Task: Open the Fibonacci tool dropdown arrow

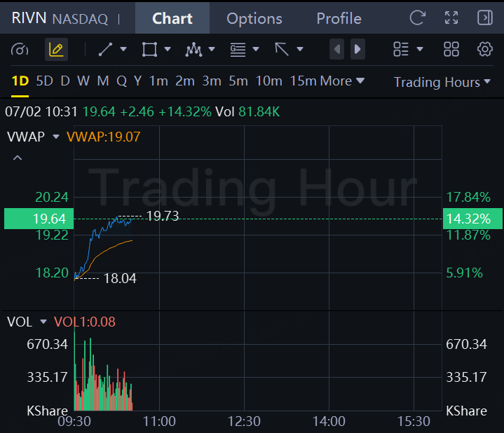Action: click(x=256, y=49)
